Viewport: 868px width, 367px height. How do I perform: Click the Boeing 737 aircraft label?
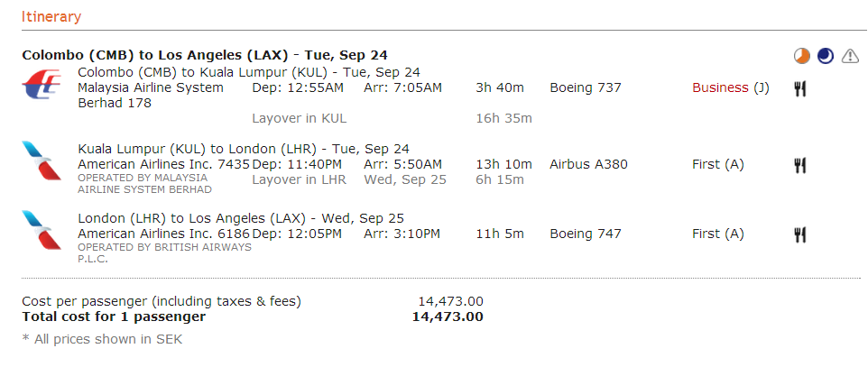(585, 88)
